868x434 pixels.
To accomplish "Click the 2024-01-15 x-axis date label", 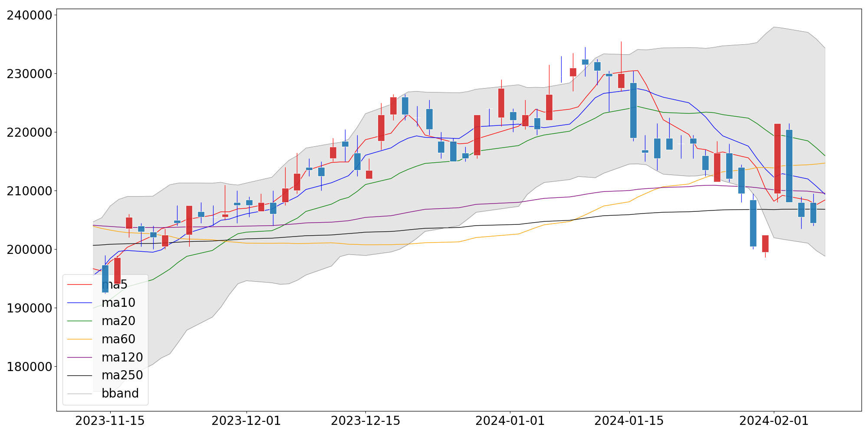I will click(629, 421).
